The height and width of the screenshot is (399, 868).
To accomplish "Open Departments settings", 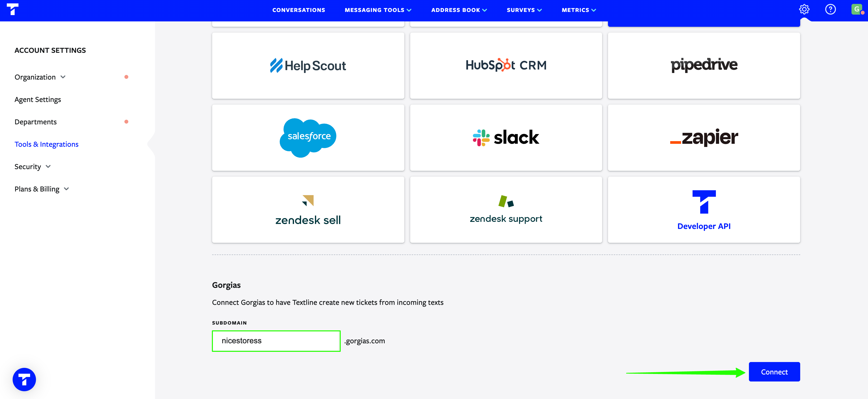I will tap(35, 122).
